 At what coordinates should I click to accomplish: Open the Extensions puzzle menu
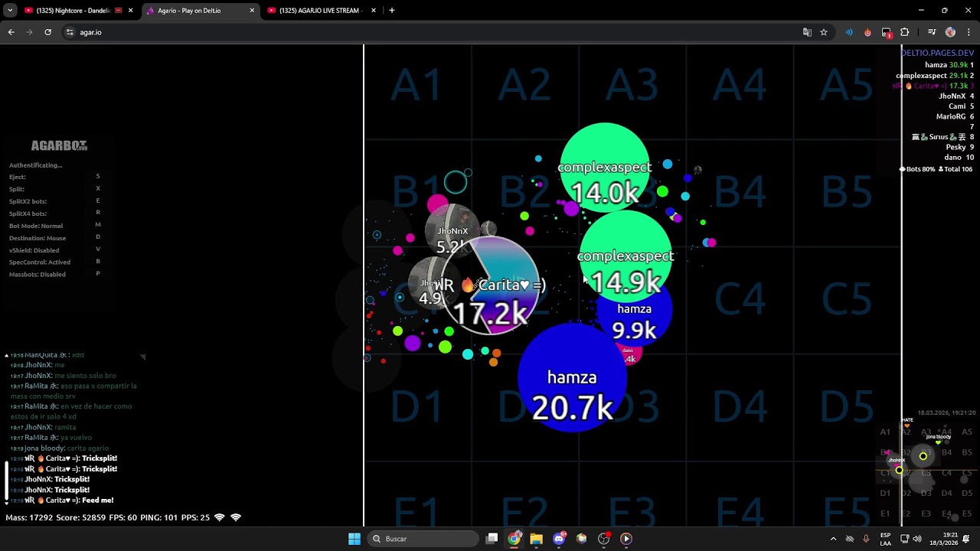tap(905, 32)
